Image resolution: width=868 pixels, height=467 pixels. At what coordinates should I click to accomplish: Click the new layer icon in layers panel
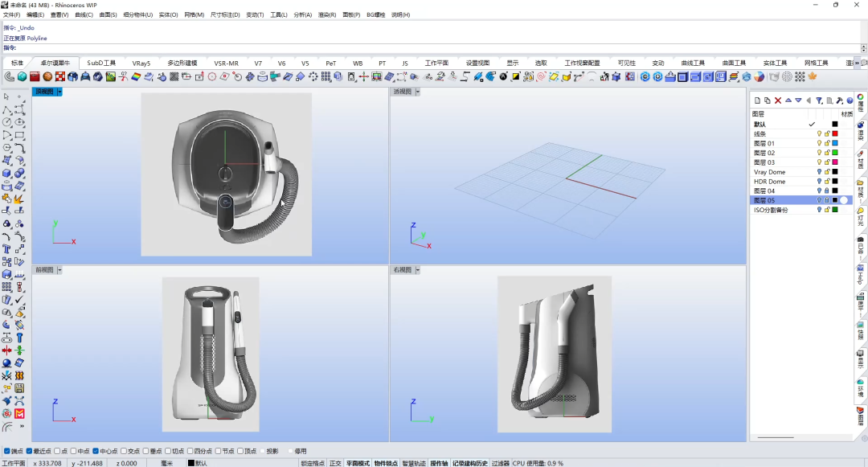point(758,100)
